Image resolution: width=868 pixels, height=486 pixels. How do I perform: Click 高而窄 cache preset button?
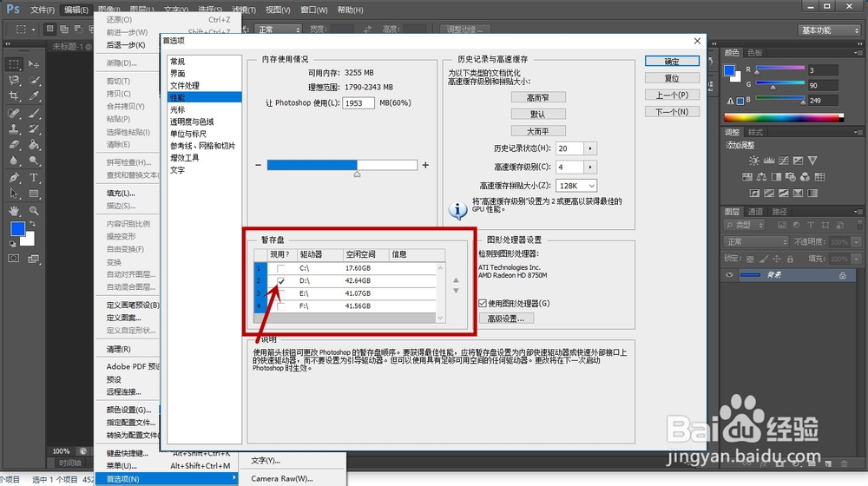(538, 97)
